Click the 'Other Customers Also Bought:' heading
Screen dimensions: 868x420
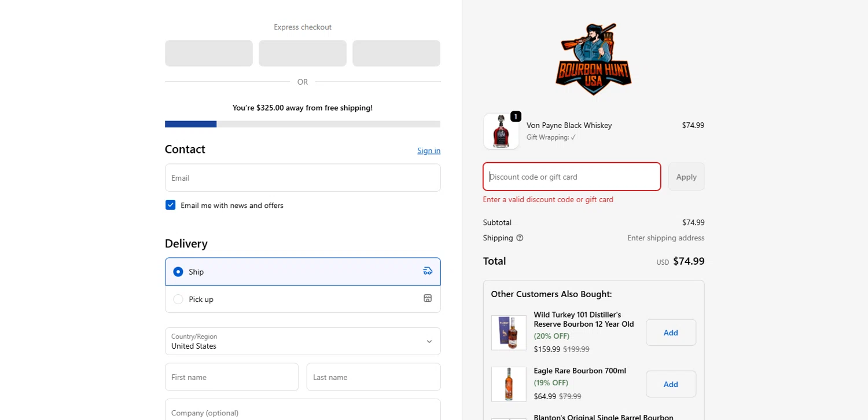[x=551, y=294]
